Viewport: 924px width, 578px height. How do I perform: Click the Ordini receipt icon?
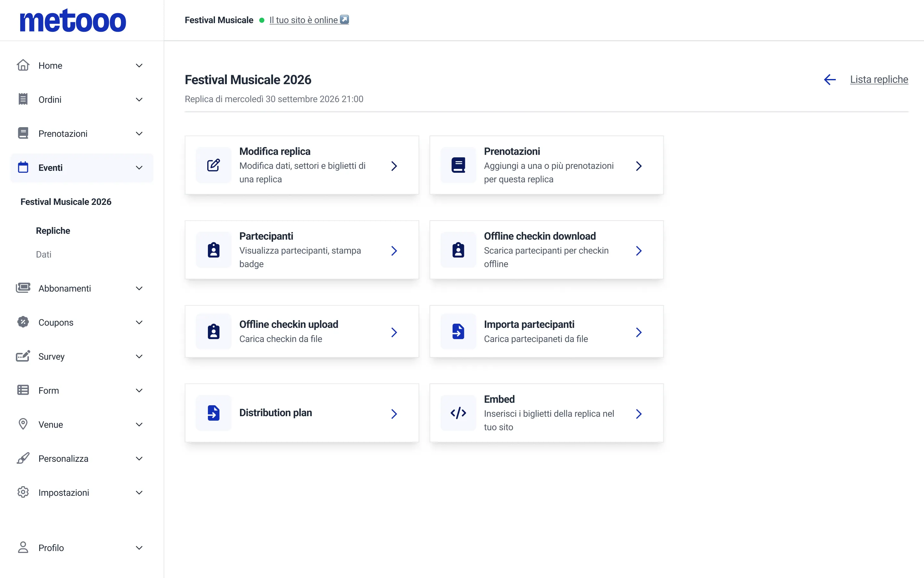[23, 100]
